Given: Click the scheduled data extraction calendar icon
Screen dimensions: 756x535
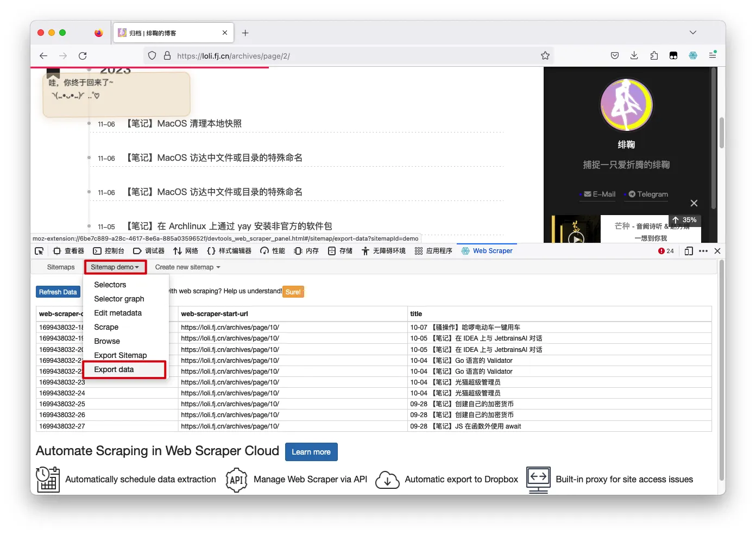Looking at the screenshot, I should click(48, 480).
